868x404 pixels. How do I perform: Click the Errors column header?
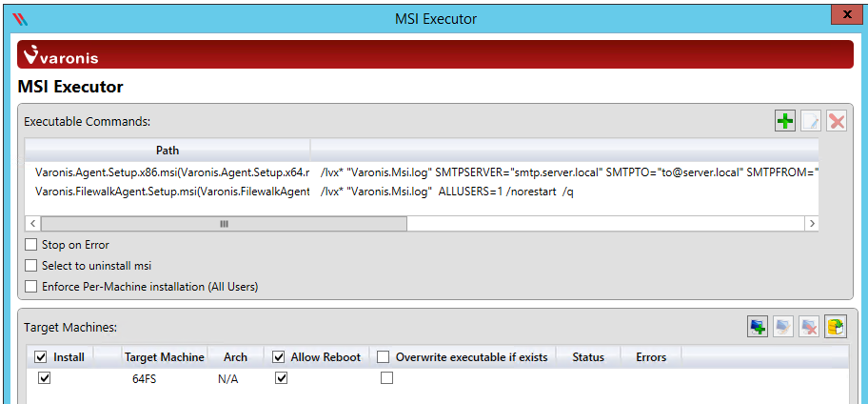[651, 357]
